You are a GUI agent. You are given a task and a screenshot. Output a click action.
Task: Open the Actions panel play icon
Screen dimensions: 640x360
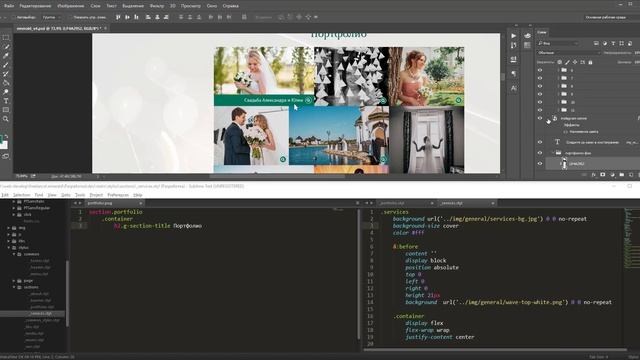point(513,36)
